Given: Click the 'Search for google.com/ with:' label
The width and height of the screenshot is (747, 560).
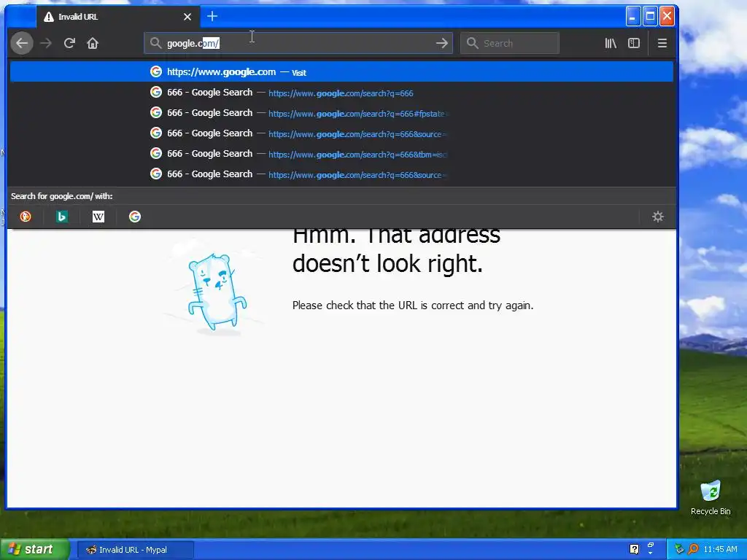Looking at the screenshot, I should pos(62,196).
